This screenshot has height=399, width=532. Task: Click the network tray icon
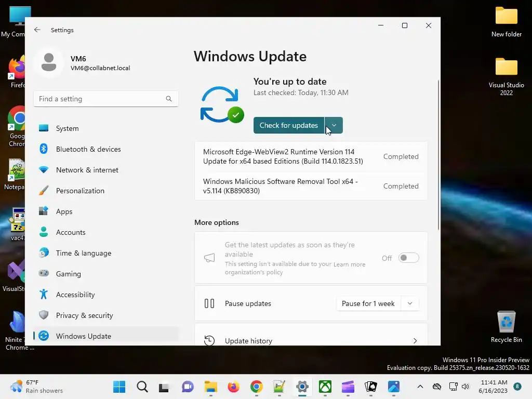pos(453,387)
